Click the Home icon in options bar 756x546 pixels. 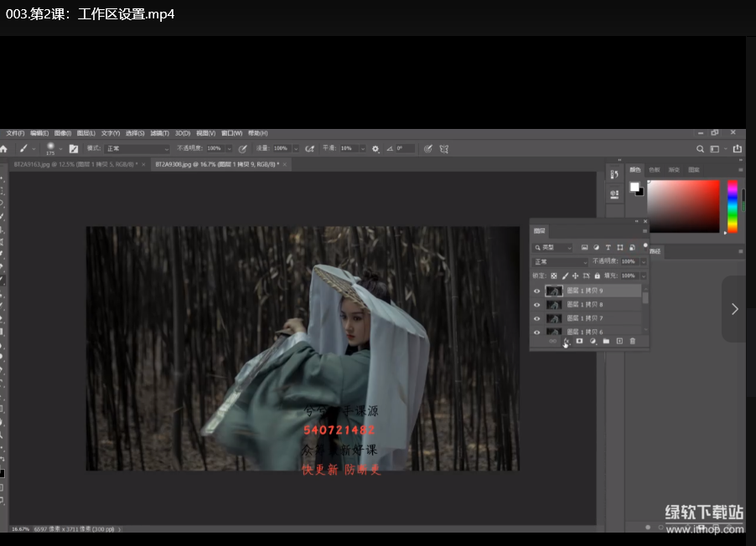click(x=4, y=149)
